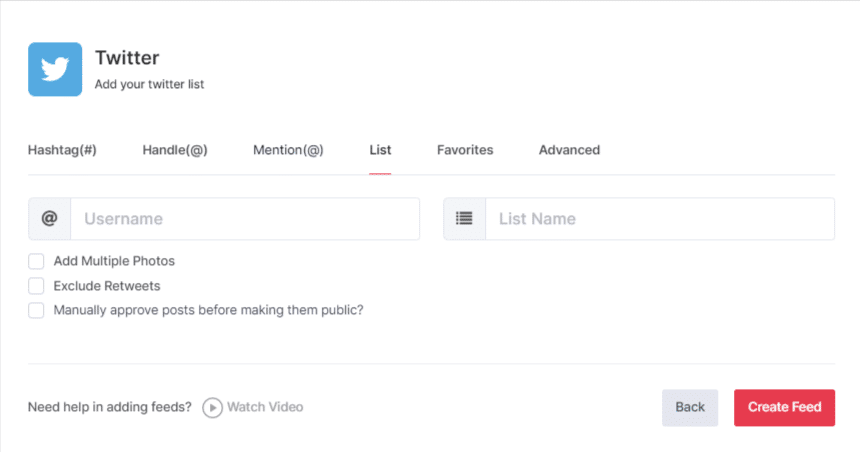Click the "Need help in adding feeds?" text
The image size is (860, 452).
[x=110, y=407]
